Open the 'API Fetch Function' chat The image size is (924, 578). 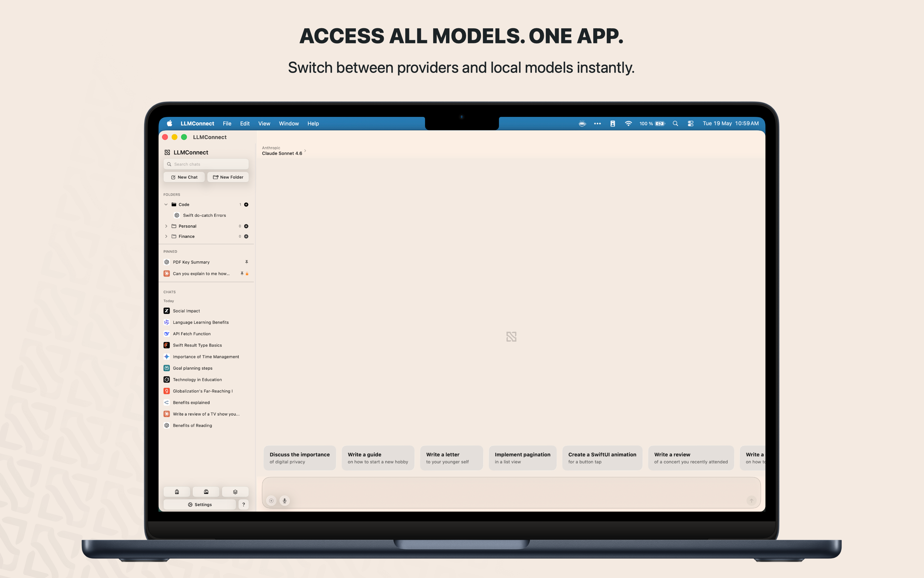(x=206, y=334)
